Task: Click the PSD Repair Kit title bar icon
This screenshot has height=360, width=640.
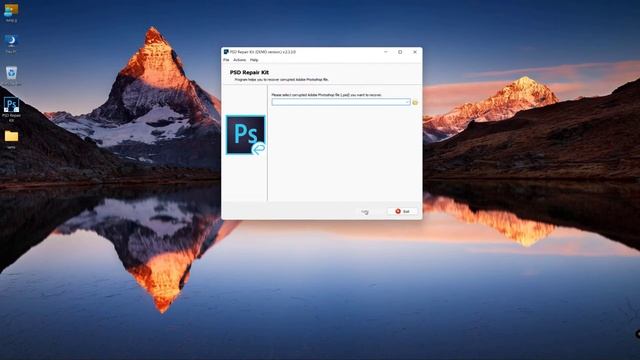Action: [x=226, y=52]
